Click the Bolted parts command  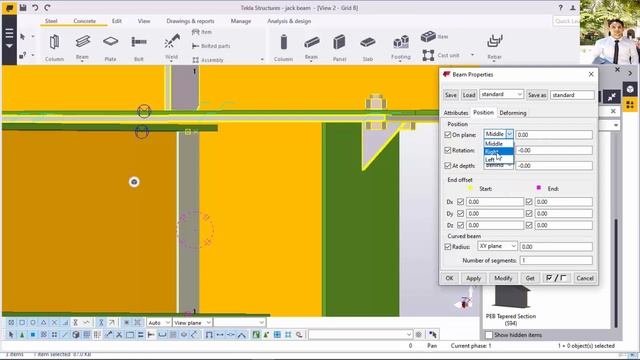(211, 46)
